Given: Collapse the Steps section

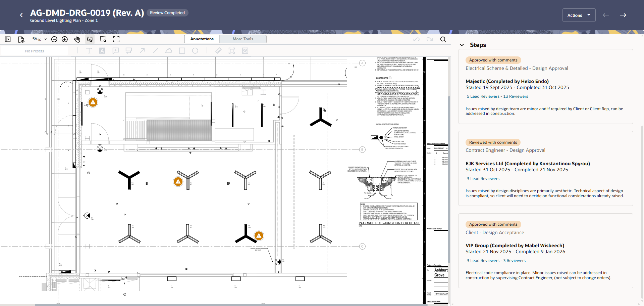Looking at the screenshot, I should (x=462, y=45).
